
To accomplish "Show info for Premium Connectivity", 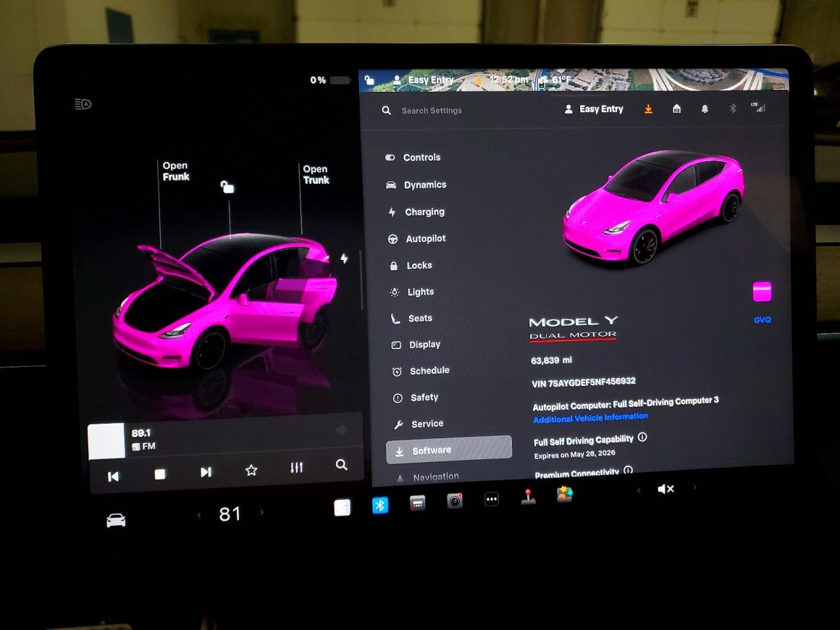I will [628, 470].
